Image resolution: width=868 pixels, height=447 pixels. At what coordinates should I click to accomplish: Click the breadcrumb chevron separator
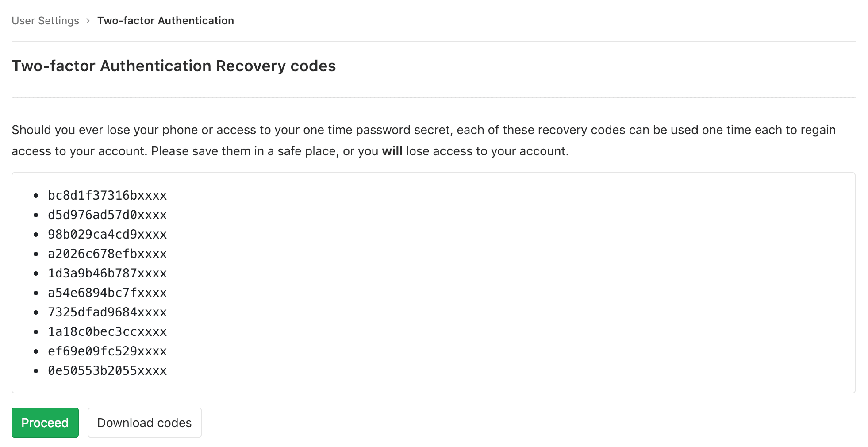(88, 21)
